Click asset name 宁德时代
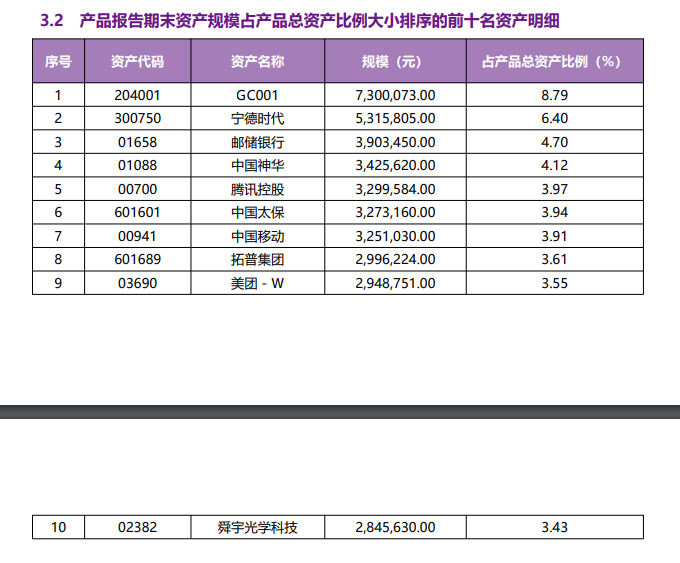The width and height of the screenshot is (680, 563). (x=258, y=118)
